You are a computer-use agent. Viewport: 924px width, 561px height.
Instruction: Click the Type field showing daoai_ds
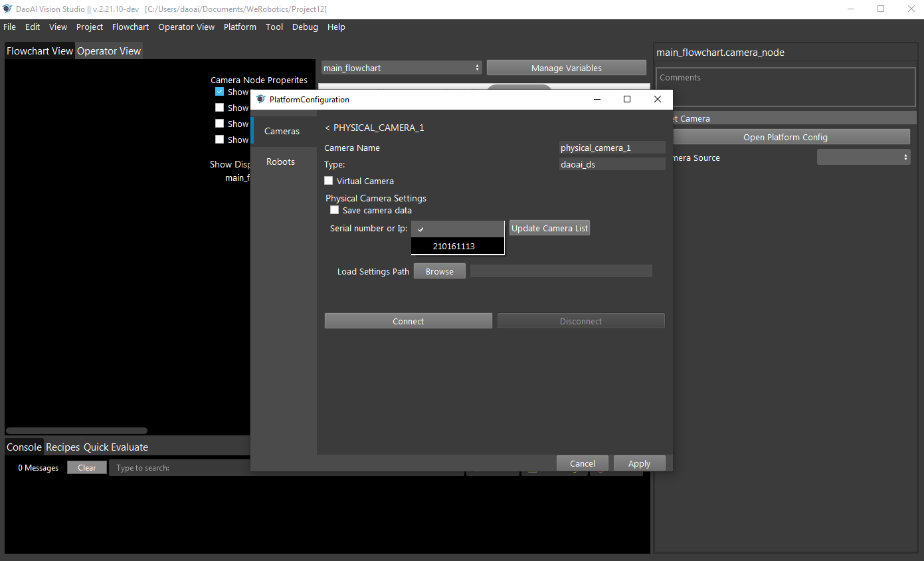click(612, 164)
